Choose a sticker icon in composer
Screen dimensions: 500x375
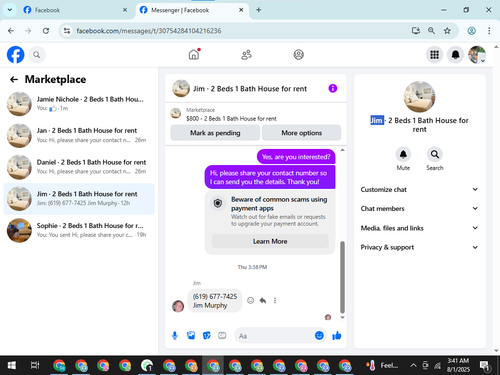[207, 335]
